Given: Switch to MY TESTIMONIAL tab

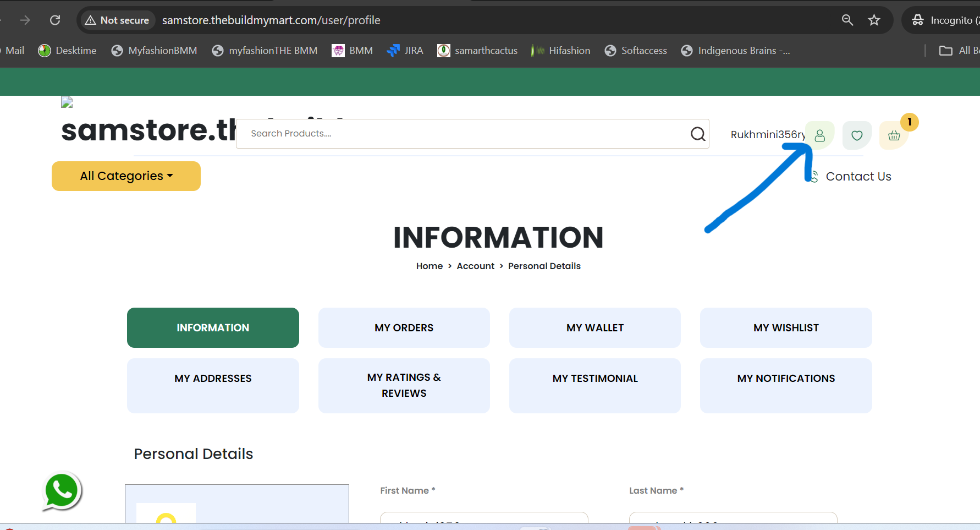Looking at the screenshot, I should coord(595,386).
